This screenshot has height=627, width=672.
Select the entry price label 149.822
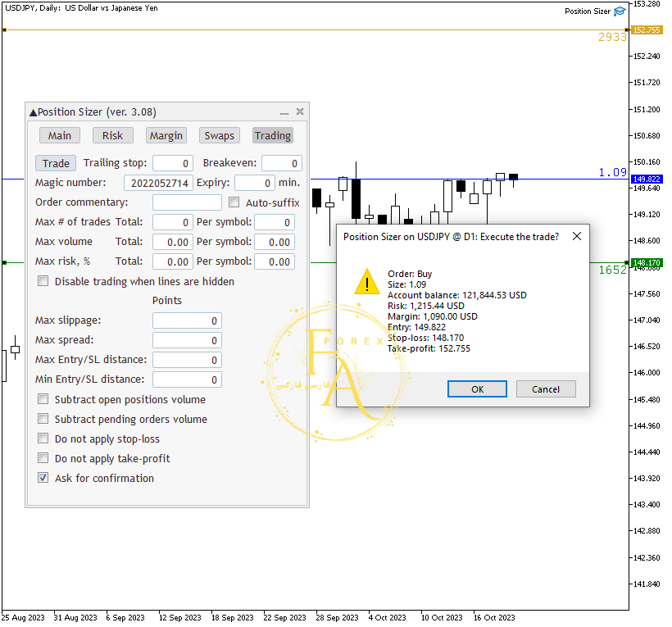(647, 179)
